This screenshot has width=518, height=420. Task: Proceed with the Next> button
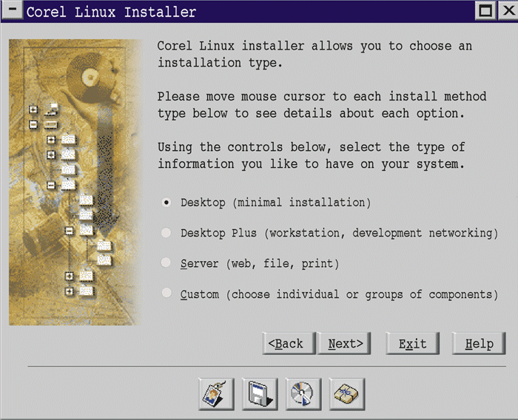pyautogui.click(x=344, y=343)
